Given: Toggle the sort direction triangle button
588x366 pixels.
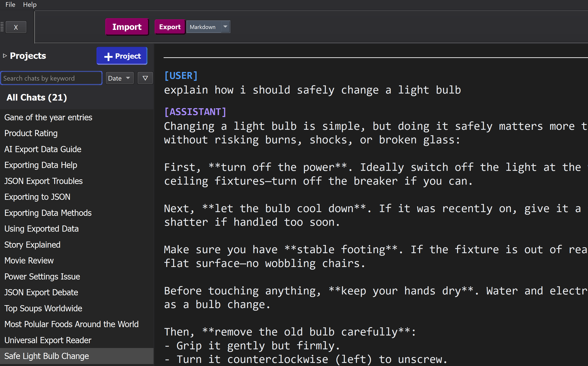Looking at the screenshot, I should 145,78.
